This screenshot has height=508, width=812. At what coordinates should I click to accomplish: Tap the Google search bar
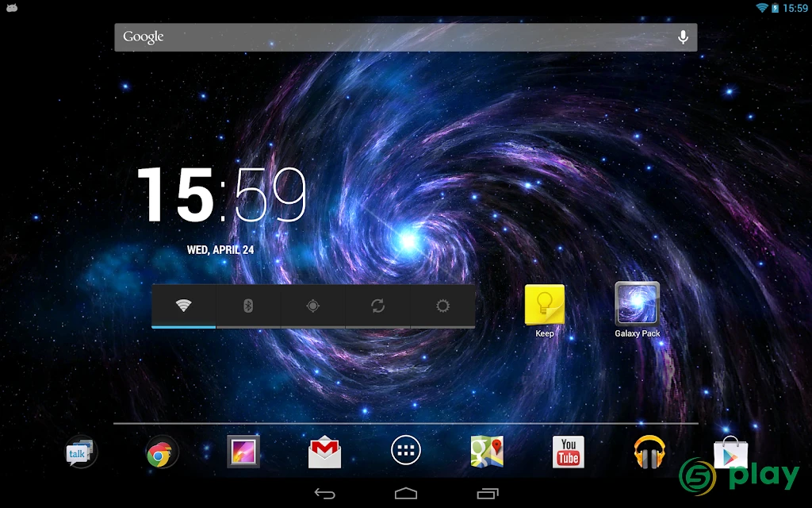(405, 37)
